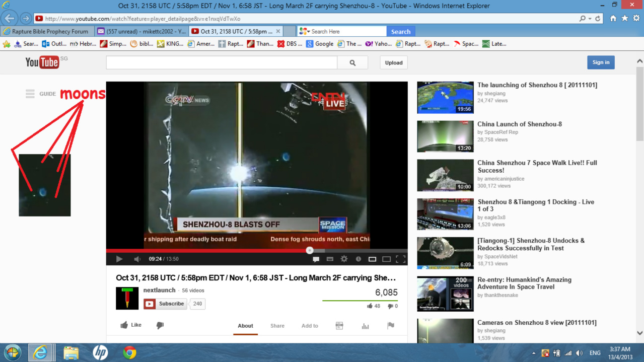Open the Google favorites bar bookmark
644x362 pixels.
pos(320,44)
